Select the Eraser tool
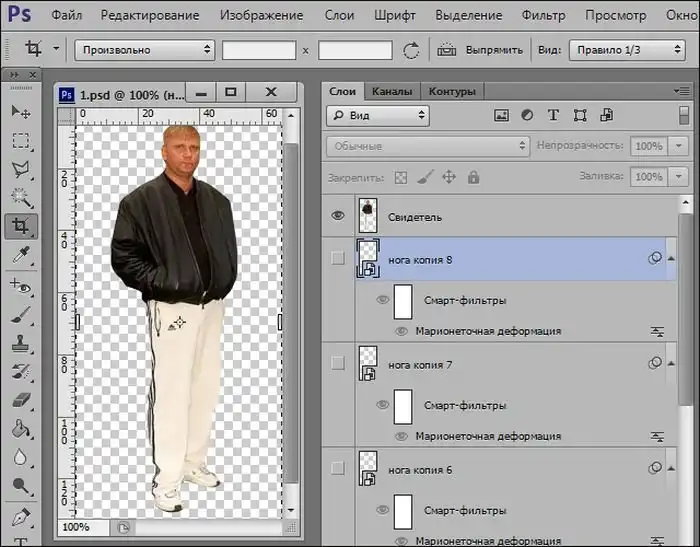 (20, 400)
